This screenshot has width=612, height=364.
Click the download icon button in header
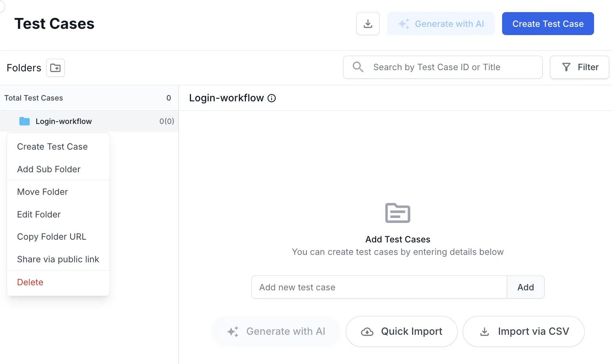(x=368, y=24)
